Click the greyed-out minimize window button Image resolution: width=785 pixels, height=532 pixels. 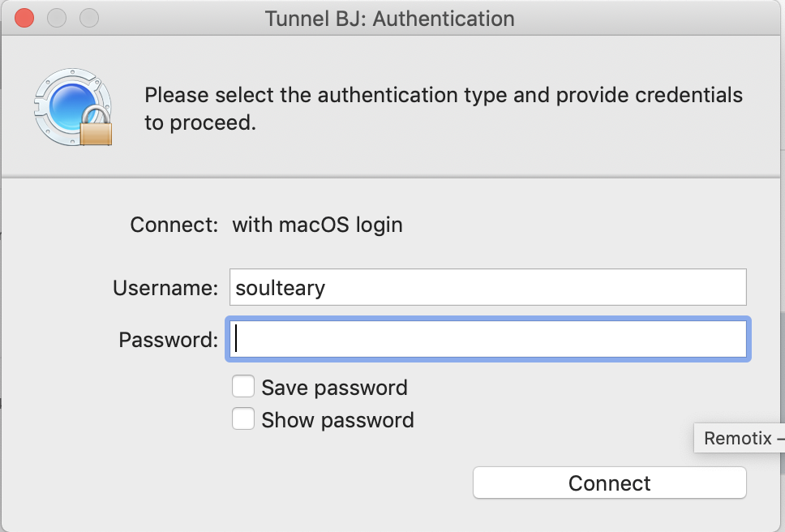tap(57, 18)
